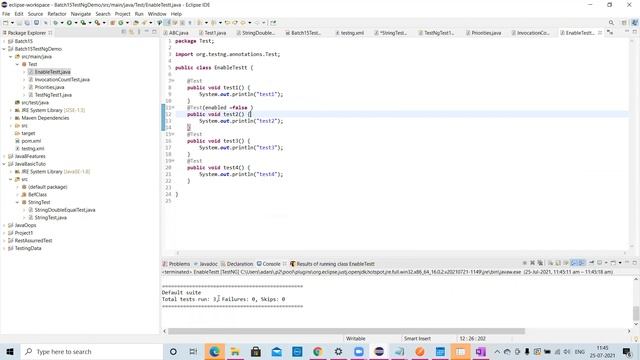Open the Window menu

point(157,14)
